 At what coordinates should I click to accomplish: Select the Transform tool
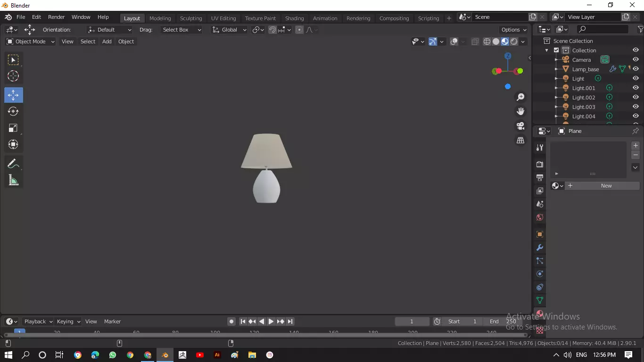(x=13, y=144)
